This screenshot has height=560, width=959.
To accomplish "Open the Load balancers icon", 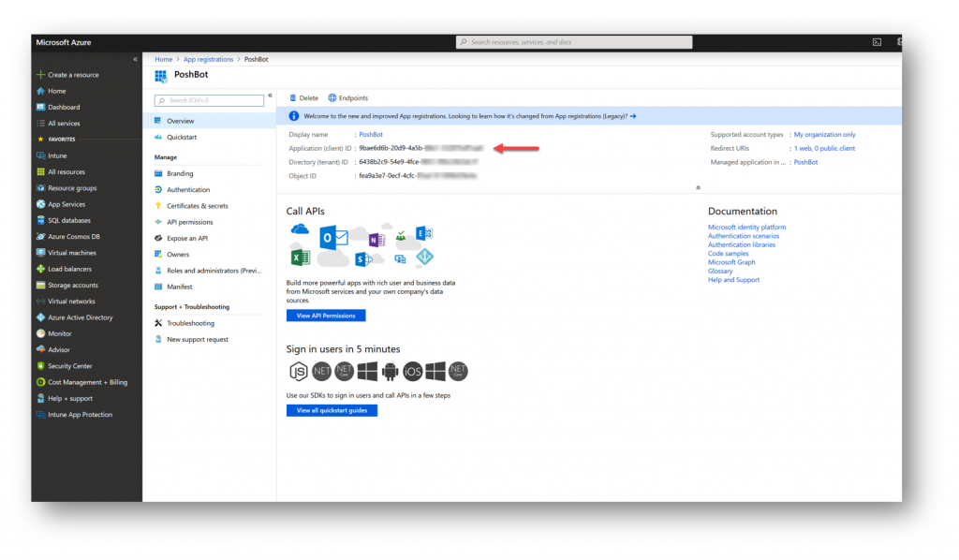I will pos(40,269).
